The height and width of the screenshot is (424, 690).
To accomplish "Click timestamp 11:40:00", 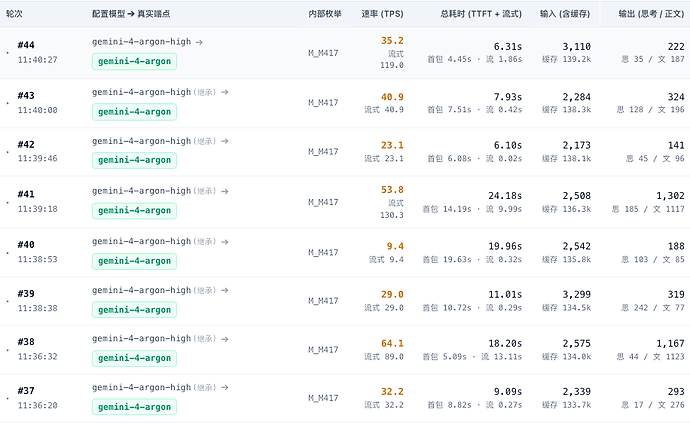I will pos(37,110).
